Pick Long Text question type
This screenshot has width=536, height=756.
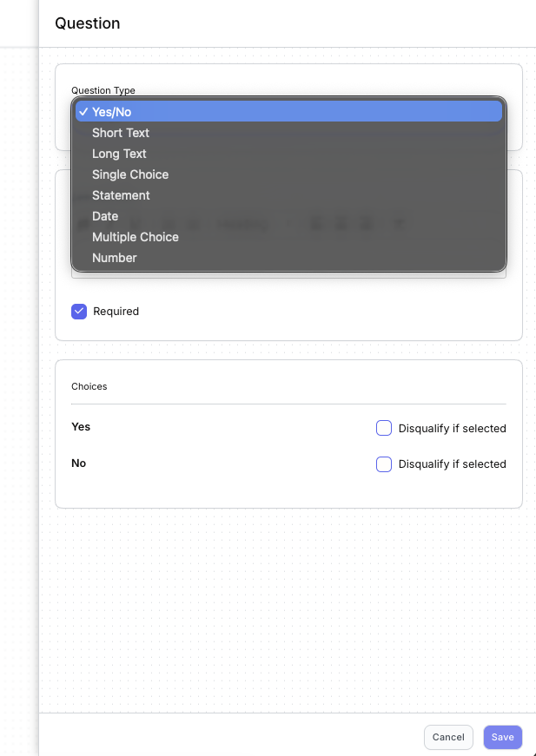pyautogui.click(x=119, y=154)
